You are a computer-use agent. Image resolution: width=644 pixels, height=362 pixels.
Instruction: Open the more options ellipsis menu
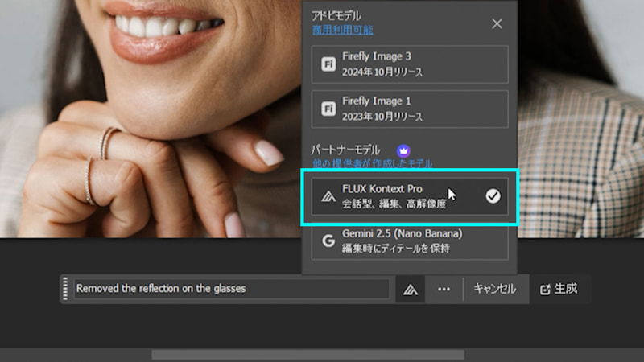tap(444, 290)
